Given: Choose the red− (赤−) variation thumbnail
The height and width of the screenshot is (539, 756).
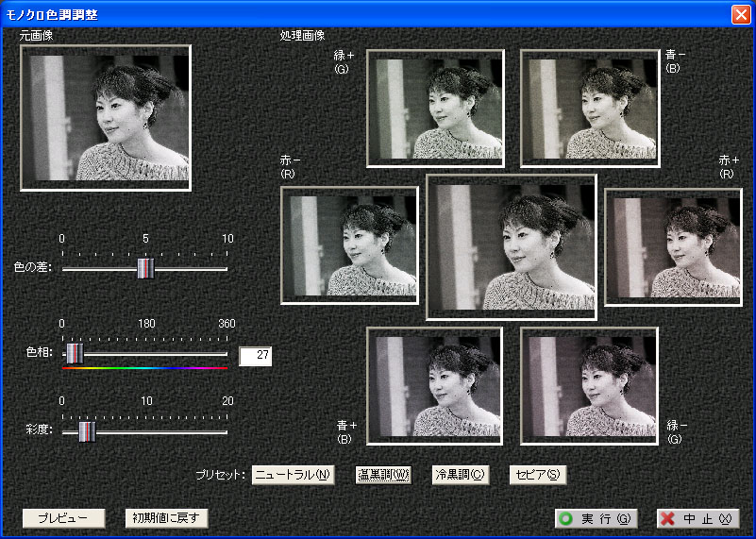Looking at the screenshot, I should [349, 245].
